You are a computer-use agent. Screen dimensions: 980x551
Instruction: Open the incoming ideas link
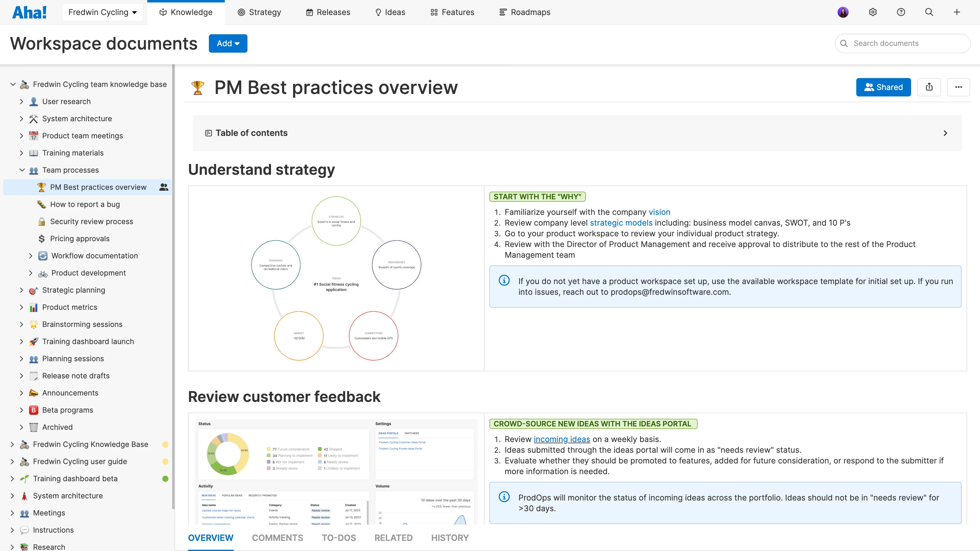(x=562, y=439)
